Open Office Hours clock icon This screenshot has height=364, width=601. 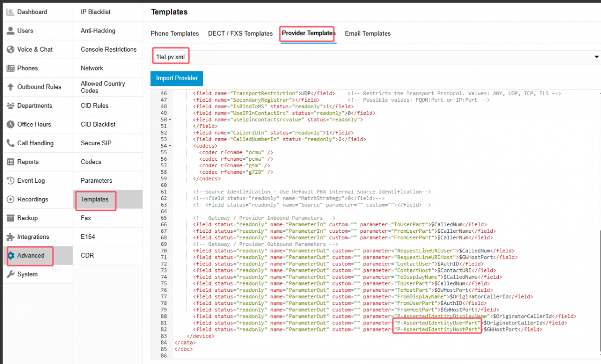point(11,124)
